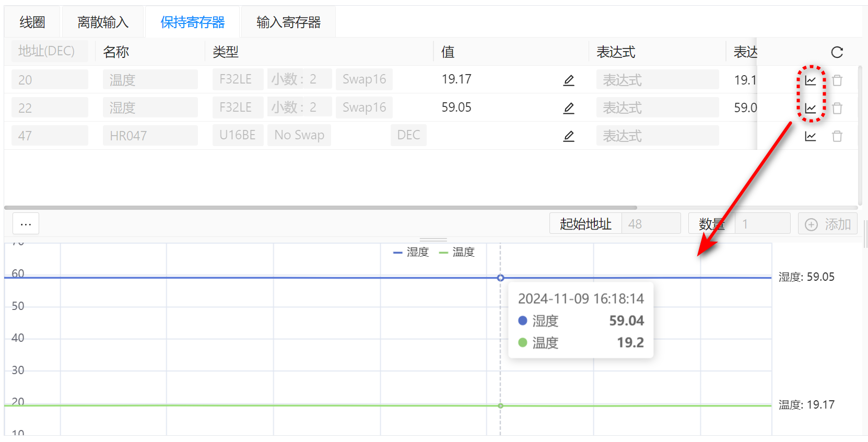
Task: Toggle blue 湿度 series in chart legend
Action: tap(412, 252)
